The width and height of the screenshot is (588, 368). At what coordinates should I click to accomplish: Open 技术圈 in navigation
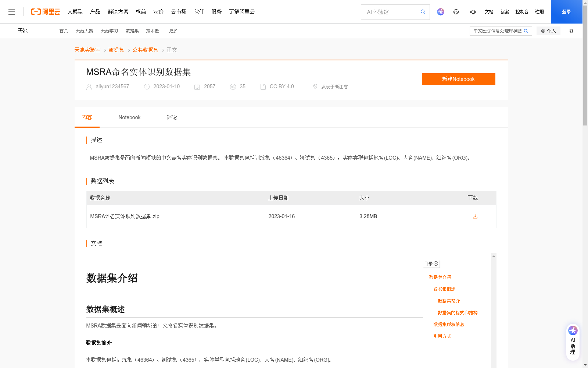pyautogui.click(x=153, y=31)
